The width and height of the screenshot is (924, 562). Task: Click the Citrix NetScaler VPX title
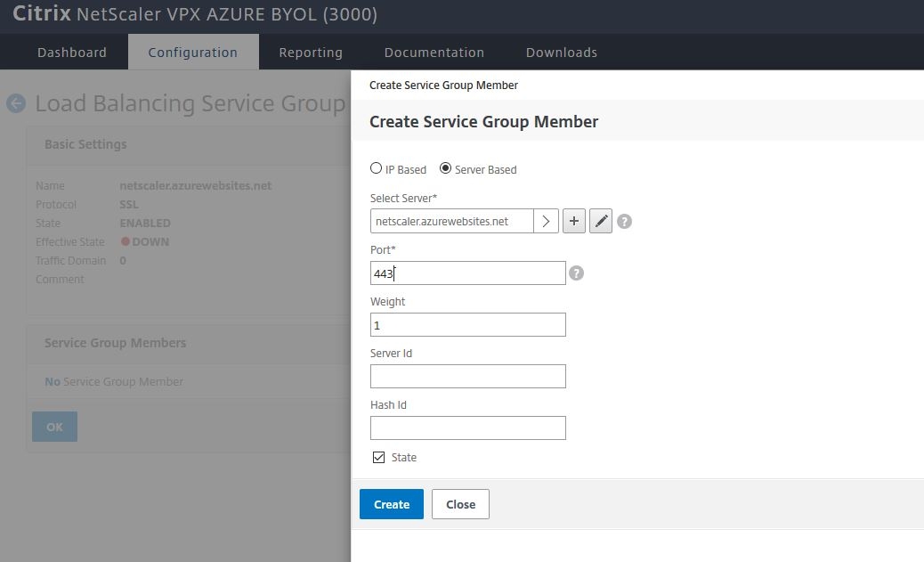195,13
